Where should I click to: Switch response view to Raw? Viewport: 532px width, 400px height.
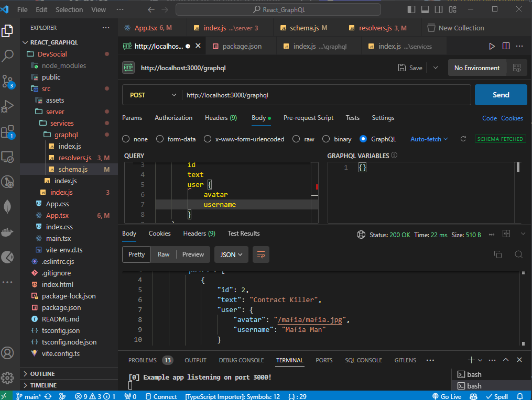pos(163,254)
